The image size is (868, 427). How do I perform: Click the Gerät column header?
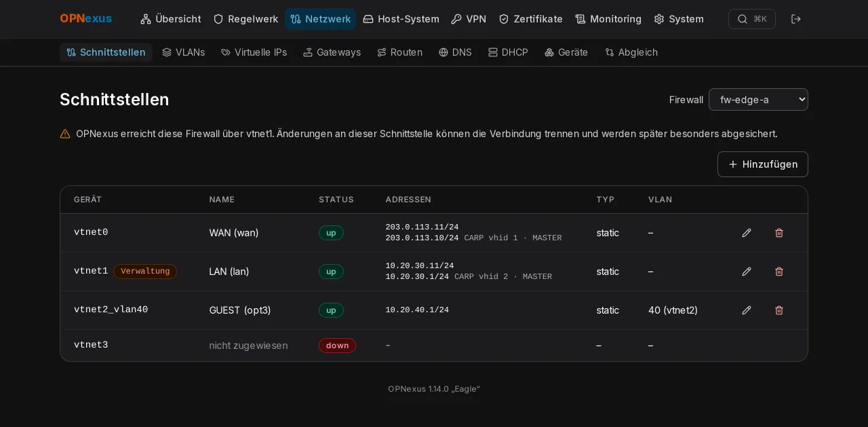88,200
